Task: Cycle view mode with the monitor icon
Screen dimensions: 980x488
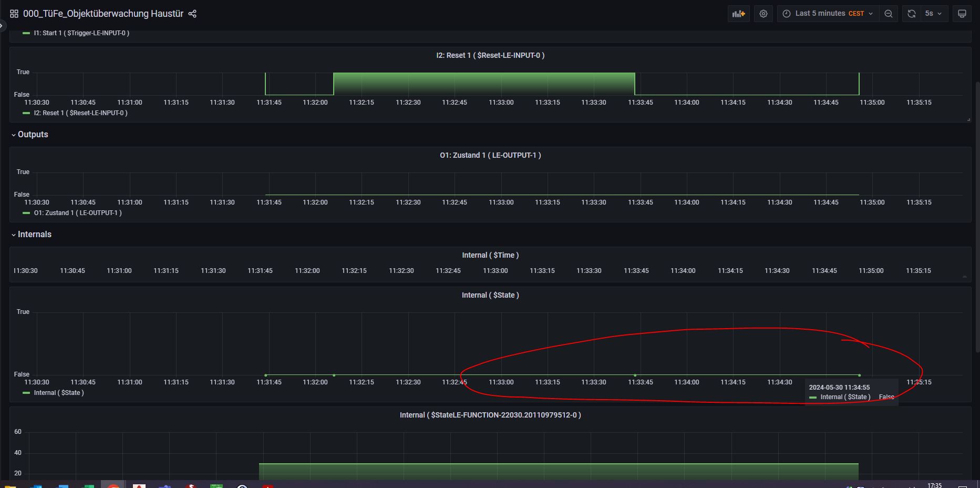Action: (962, 14)
